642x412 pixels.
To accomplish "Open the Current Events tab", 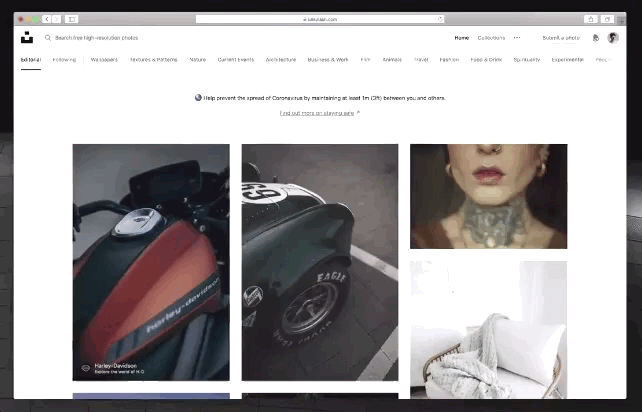I will 236,60.
